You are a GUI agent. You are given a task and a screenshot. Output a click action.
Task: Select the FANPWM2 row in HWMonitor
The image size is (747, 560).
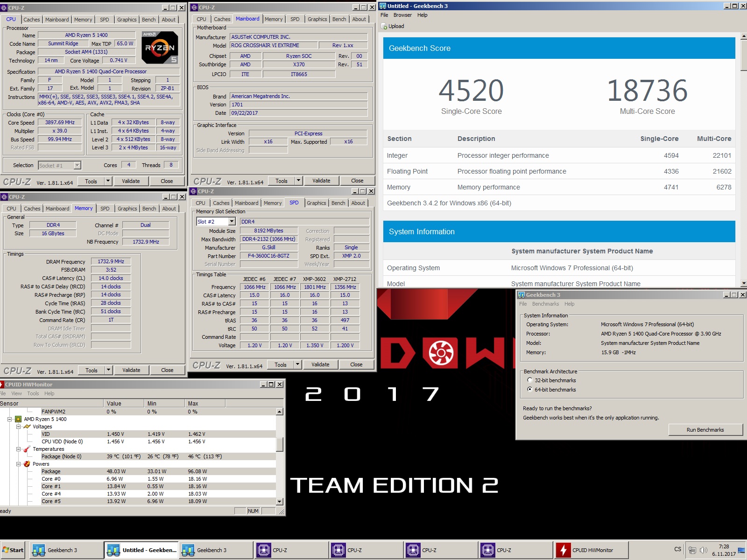[138, 412]
